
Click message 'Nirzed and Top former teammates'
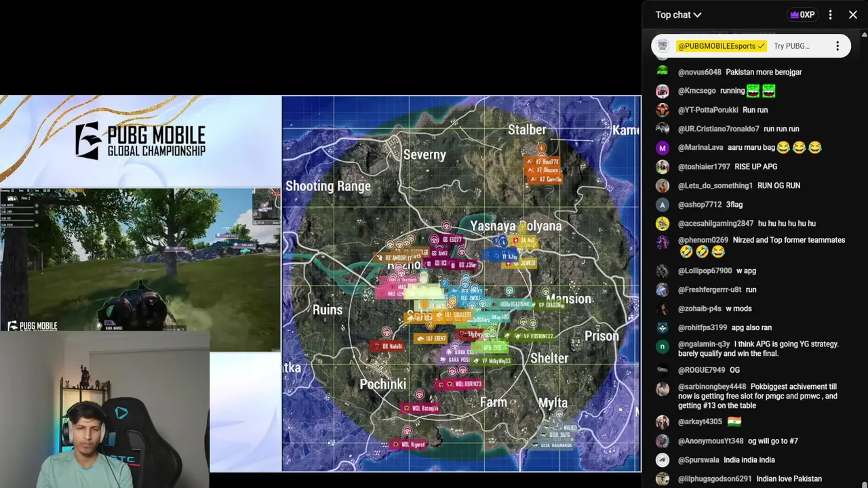point(789,240)
